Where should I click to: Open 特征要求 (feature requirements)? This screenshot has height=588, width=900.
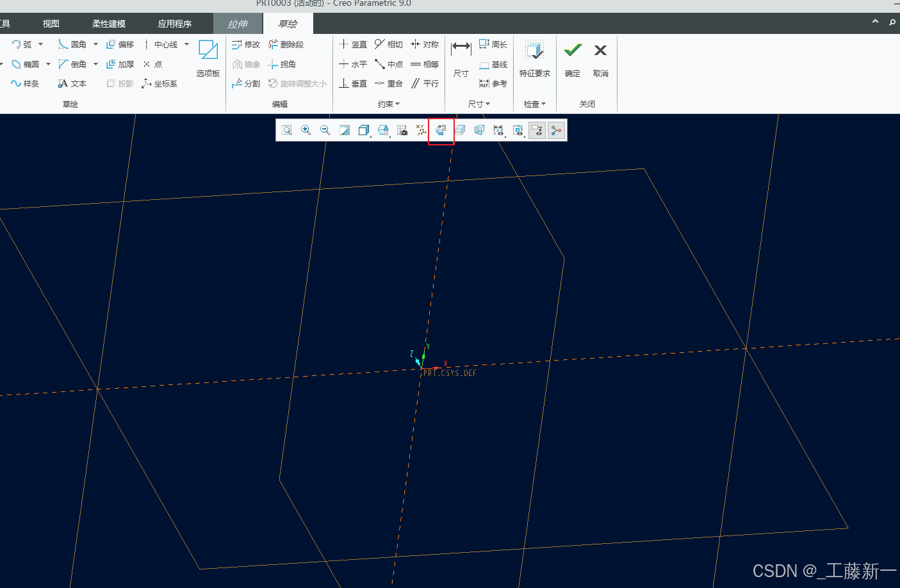click(535, 58)
